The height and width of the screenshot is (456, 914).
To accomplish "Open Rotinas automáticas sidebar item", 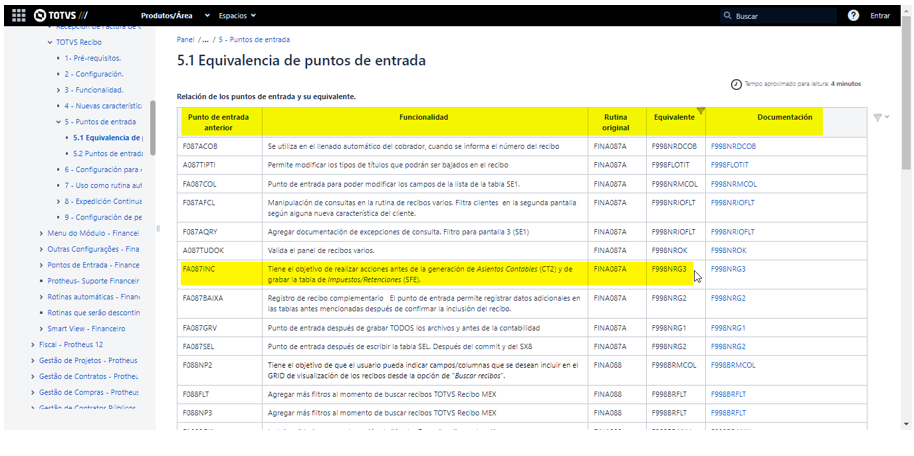I will click(x=93, y=297).
